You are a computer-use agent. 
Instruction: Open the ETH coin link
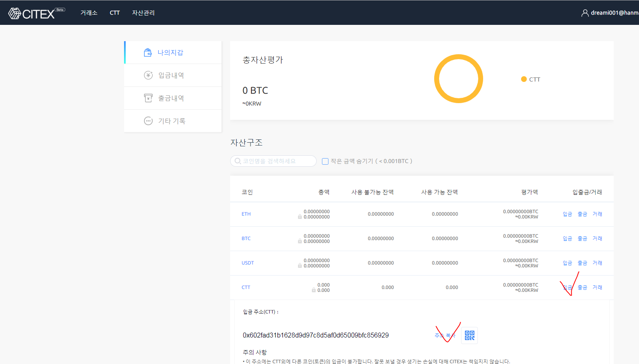coord(246,214)
